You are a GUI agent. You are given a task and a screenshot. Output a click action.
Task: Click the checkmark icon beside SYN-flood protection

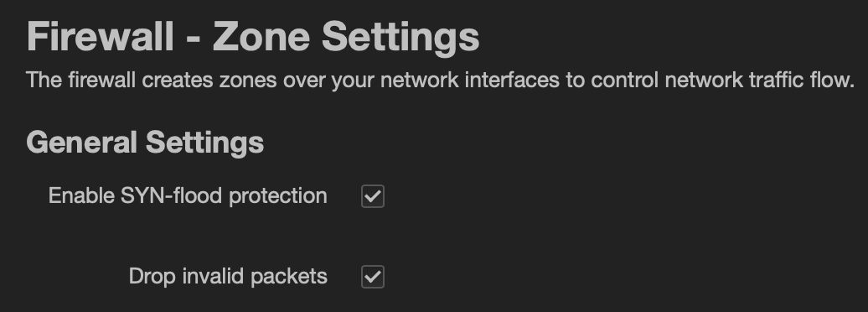[x=373, y=196]
